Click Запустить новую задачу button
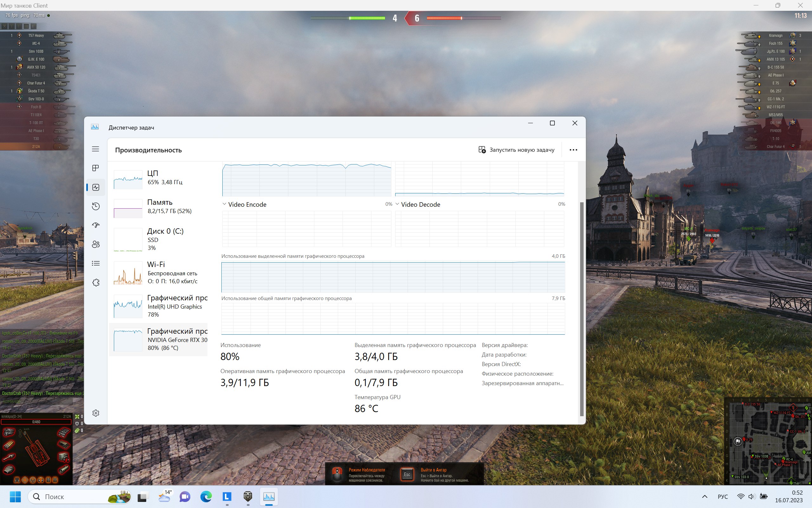 click(x=517, y=150)
